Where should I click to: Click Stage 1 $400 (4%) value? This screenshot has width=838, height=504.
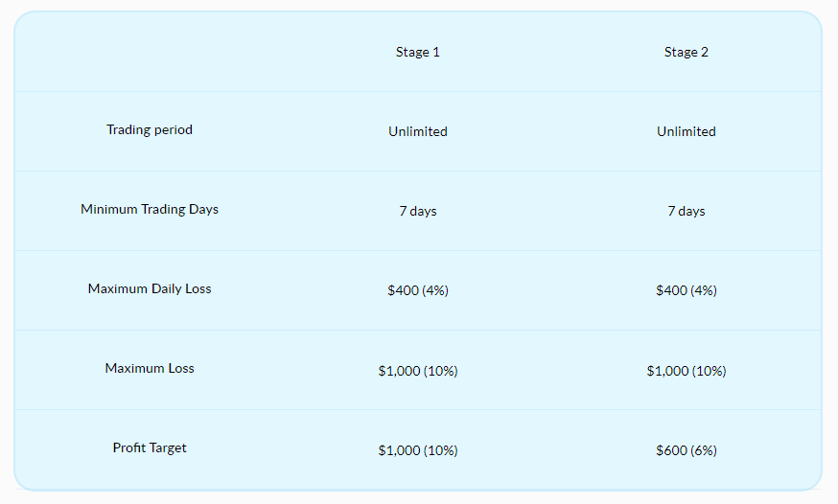click(x=418, y=290)
